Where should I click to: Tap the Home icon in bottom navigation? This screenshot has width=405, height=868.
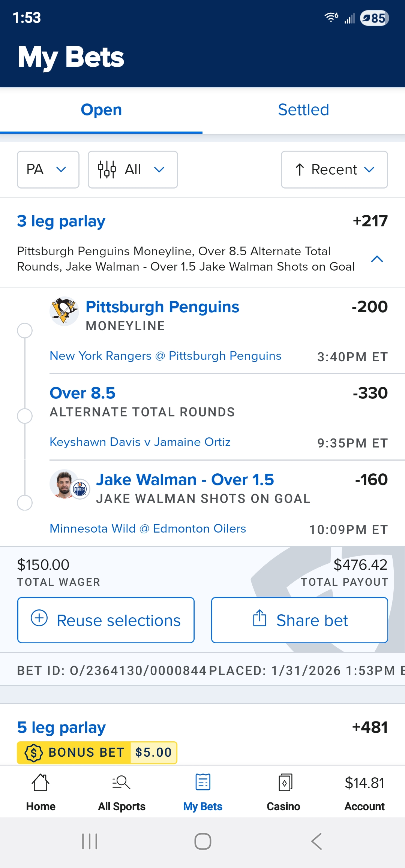tap(40, 783)
